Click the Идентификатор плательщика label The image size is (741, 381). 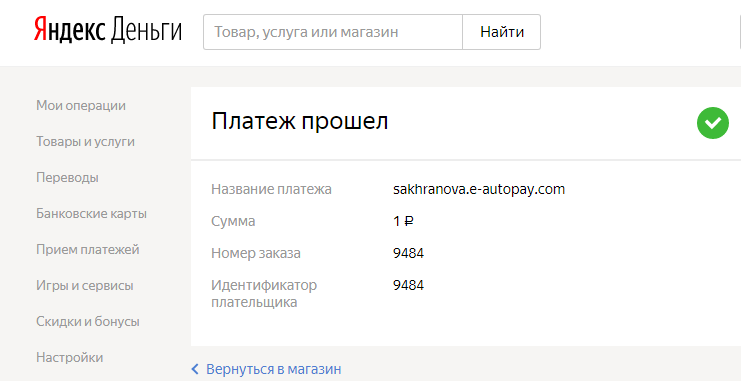(x=264, y=294)
